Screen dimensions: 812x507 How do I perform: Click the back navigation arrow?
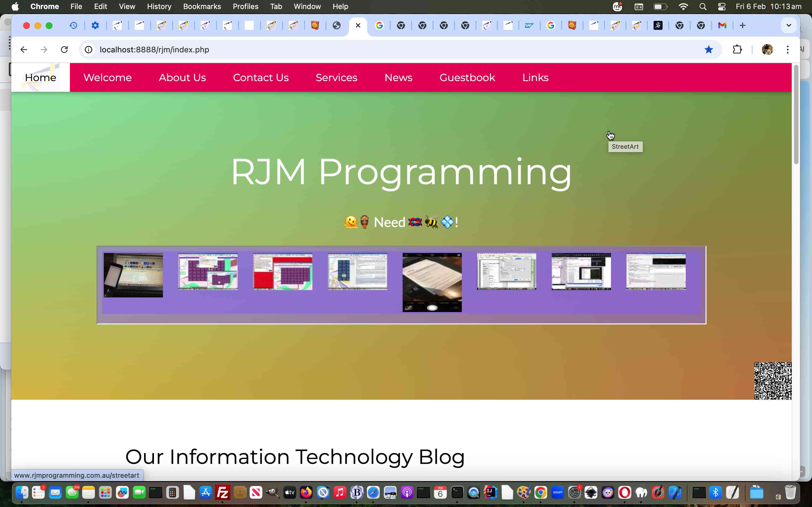click(x=23, y=50)
